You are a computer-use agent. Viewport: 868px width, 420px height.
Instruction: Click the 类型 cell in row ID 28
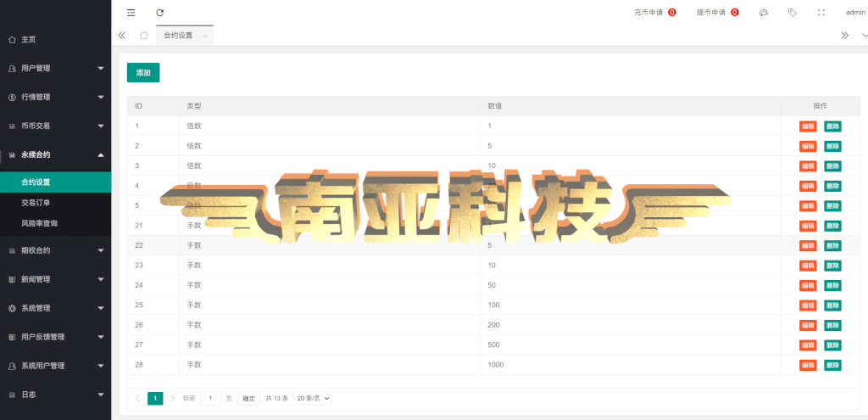click(330, 365)
